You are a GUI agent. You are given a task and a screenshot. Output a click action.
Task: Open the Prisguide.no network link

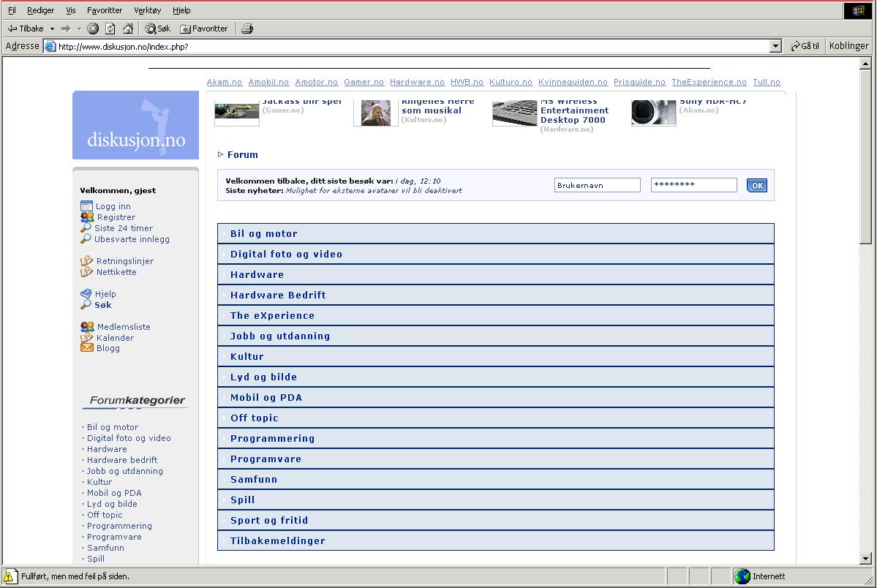639,82
